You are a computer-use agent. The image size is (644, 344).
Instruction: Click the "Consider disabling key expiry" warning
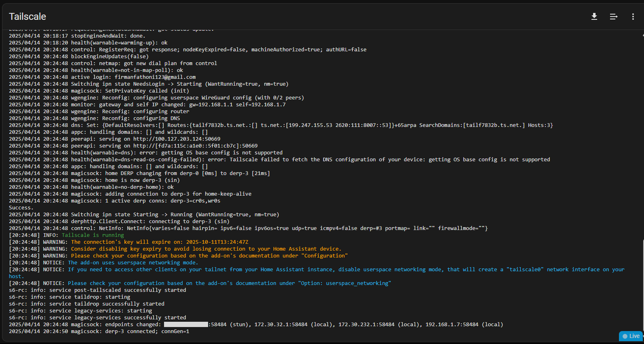click(206, 249)
